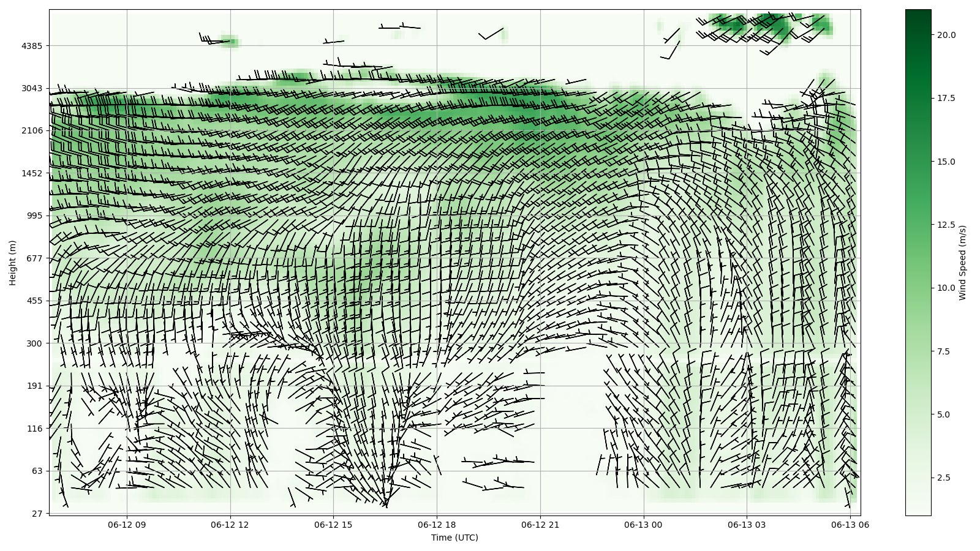Click the Time (UTC) axis label
Image resolution: width=980 pixels, height=551 pixels.
[x=454, y=538]
